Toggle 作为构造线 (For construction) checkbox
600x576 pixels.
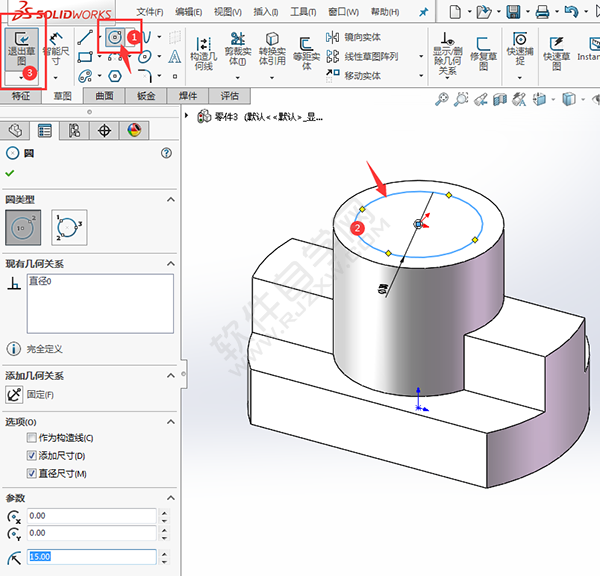pyautogui.click(x=32, y=437)
